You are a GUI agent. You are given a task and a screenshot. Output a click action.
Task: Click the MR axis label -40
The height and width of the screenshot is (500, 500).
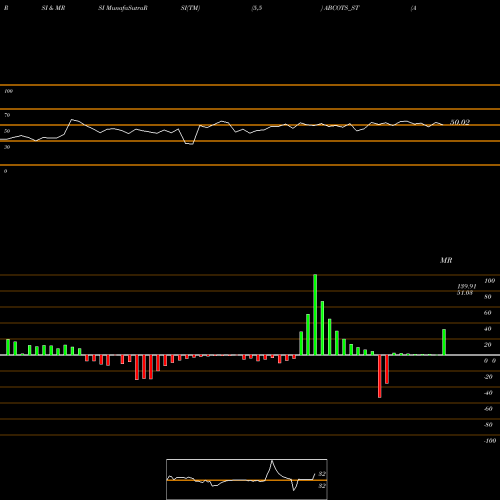pyautogui.click(x=488, y=393)
